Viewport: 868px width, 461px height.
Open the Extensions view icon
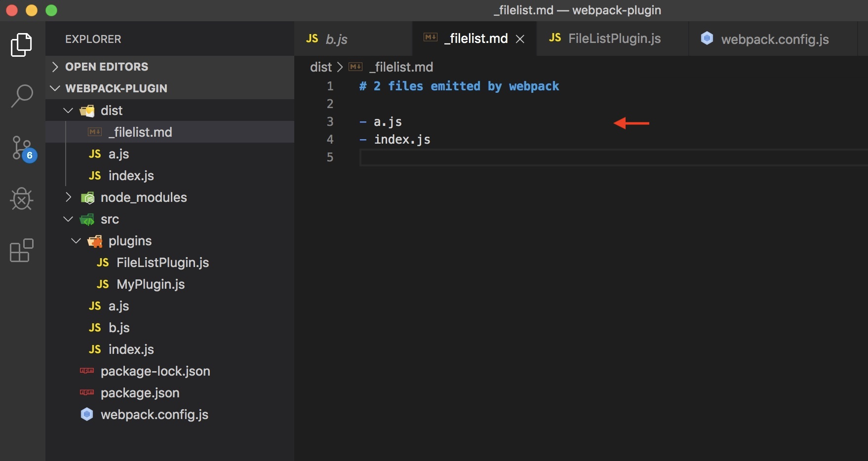(x=22, y=251)
